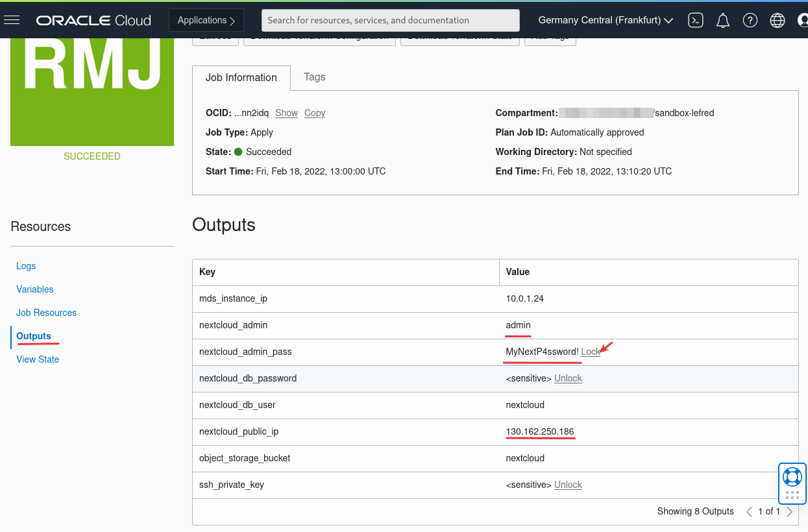Select Outputs in Resources list

point(34,336)
